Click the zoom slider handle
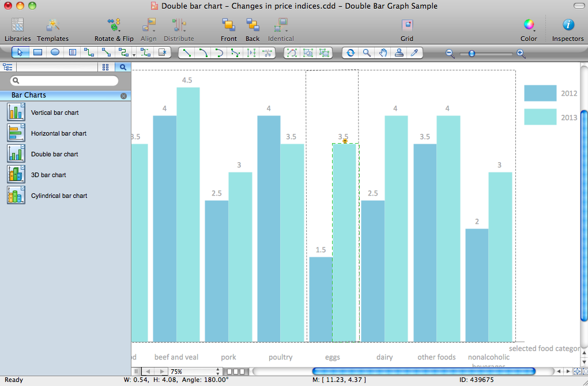588x386 pixels. tap(472, 53)
